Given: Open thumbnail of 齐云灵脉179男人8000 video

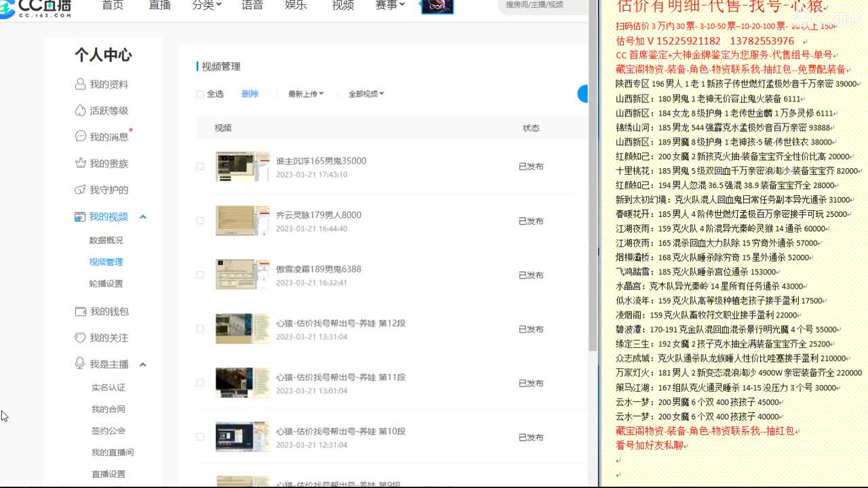Looking at the screenshot, I should tap(243, 221).
